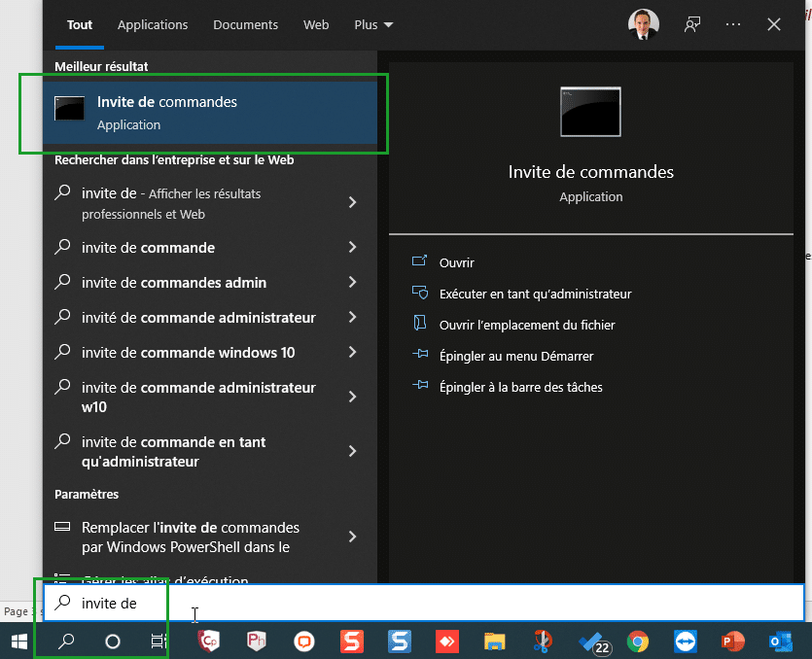Click the taskbar search magnifier icon
The image size is (812, 659).
click(66, 642)
